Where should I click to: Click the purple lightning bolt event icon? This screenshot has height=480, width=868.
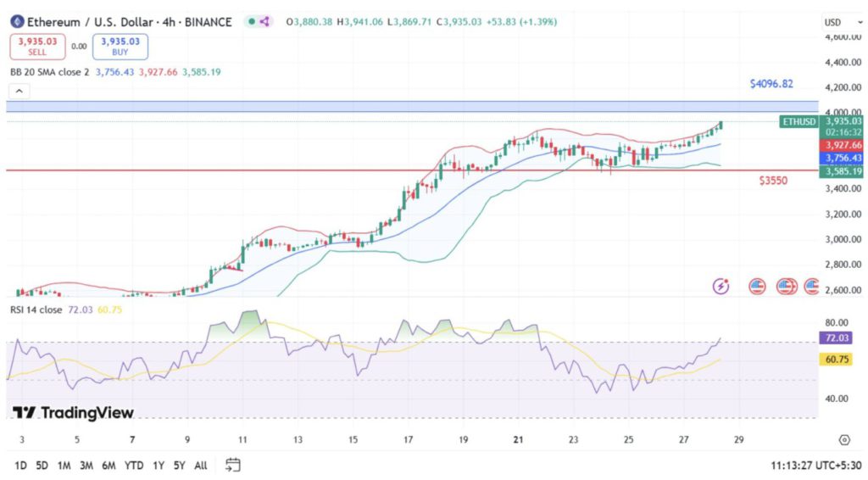point(721,287)
